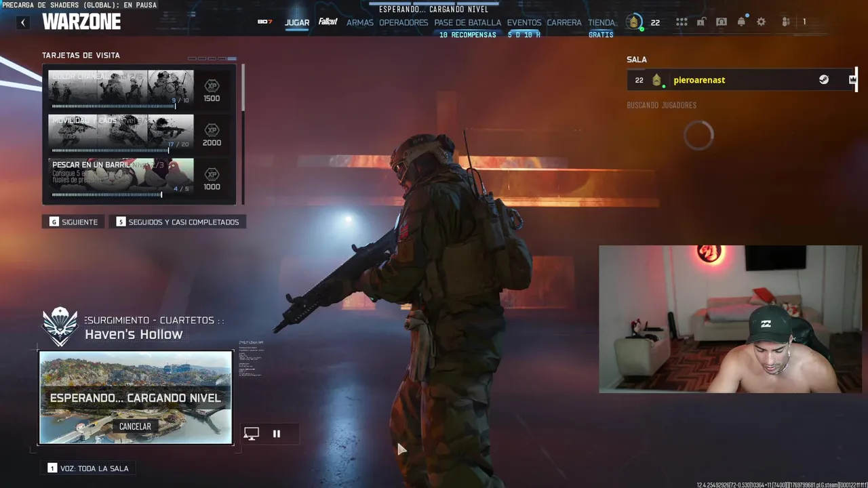Viewport: 868px width, 488px height.
Task: Click the Pescar en un Barril progress bar
Action: 107,195
